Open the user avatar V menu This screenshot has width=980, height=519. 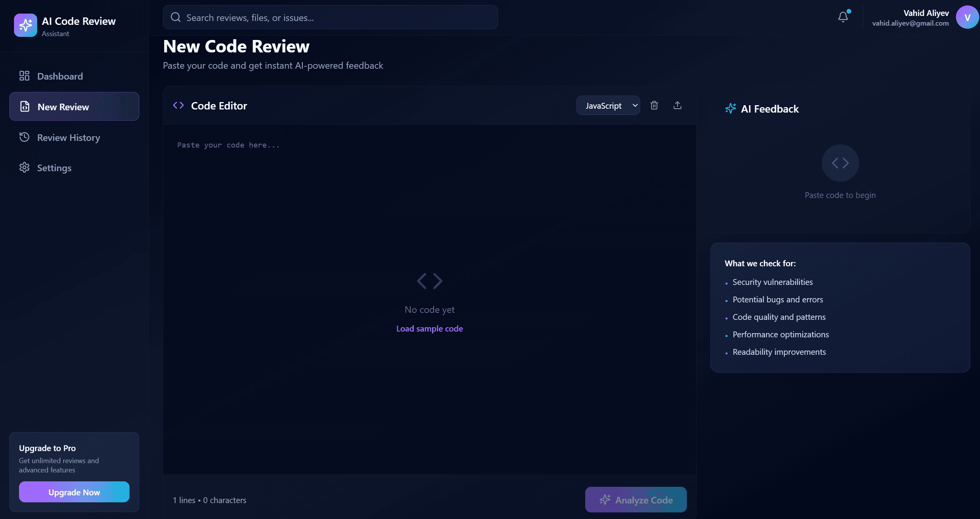(x=967, y=17)
